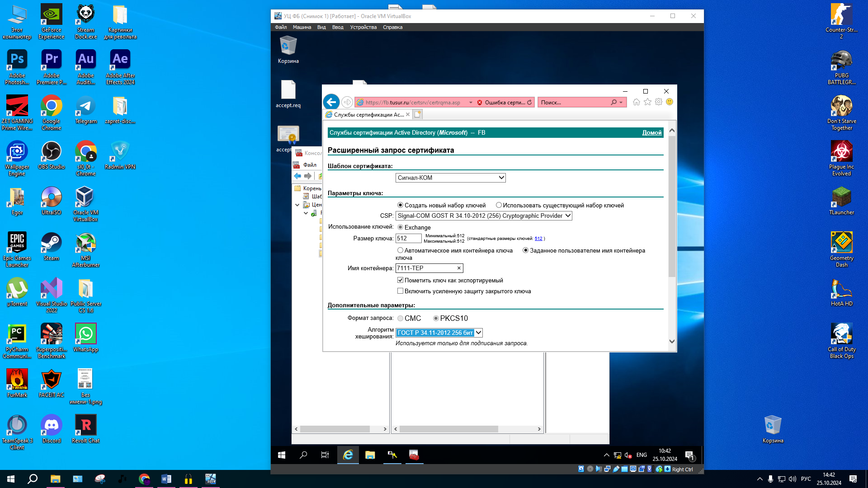Open IE favorites star icon

pyautogui.click(x=647, y=102)
